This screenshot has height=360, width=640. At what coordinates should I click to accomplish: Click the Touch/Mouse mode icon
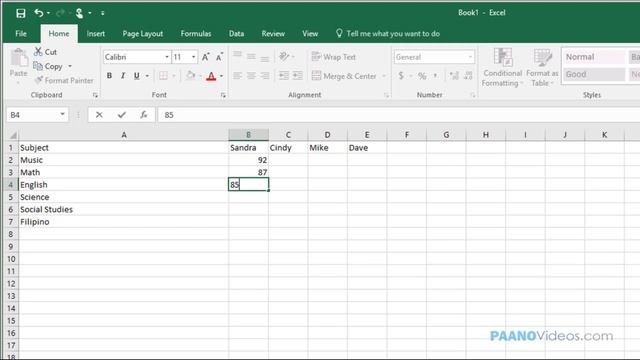(79, 13)
